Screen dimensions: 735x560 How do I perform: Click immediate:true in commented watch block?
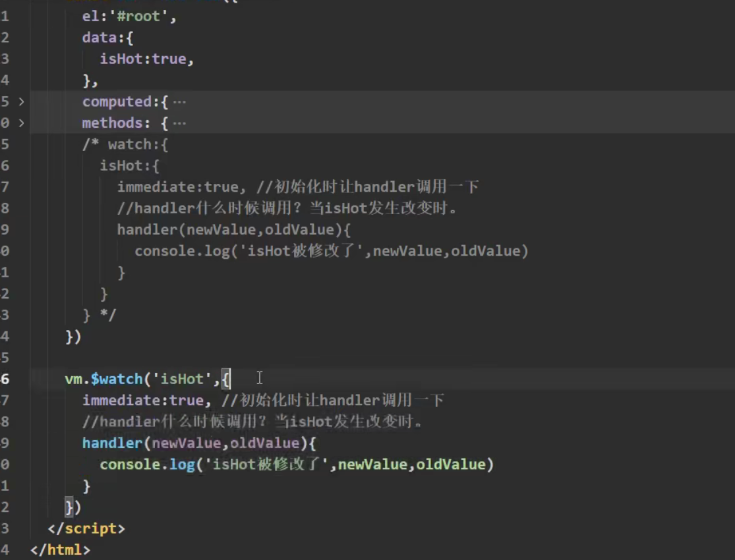pyautogui.click(x=178, y=187)
